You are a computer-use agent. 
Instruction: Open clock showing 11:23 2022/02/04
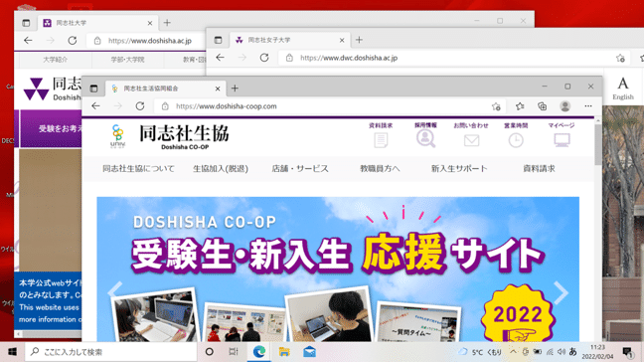pos(597,352)
